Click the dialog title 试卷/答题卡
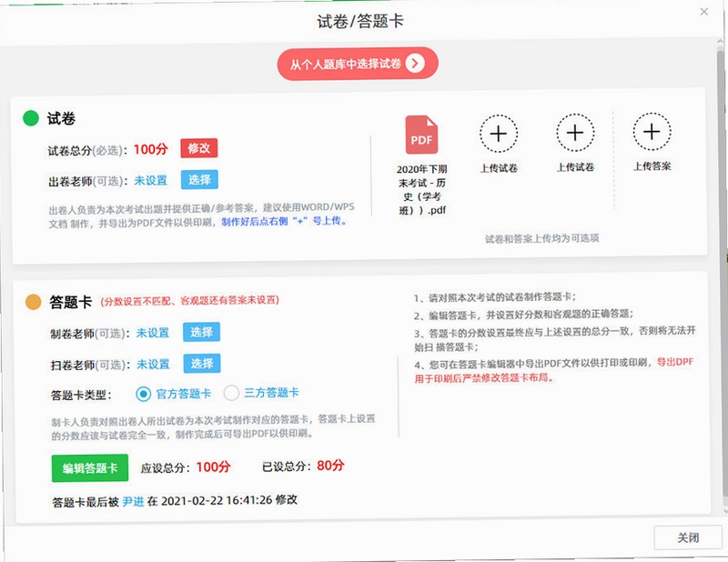Screen dimensions: 728x562 (360, 21)
